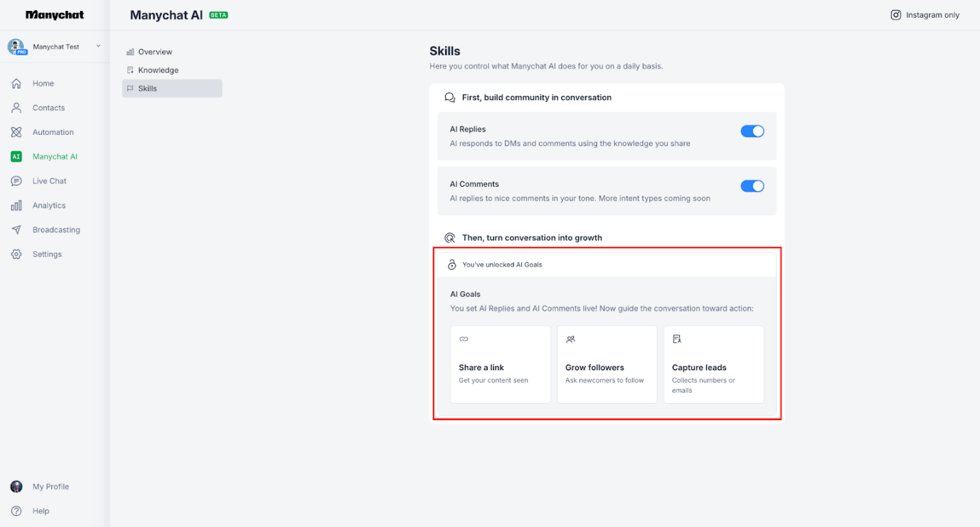Screen dimensions: 980x527
Task: Click the workspace avatar chevron
Action: 97,47
